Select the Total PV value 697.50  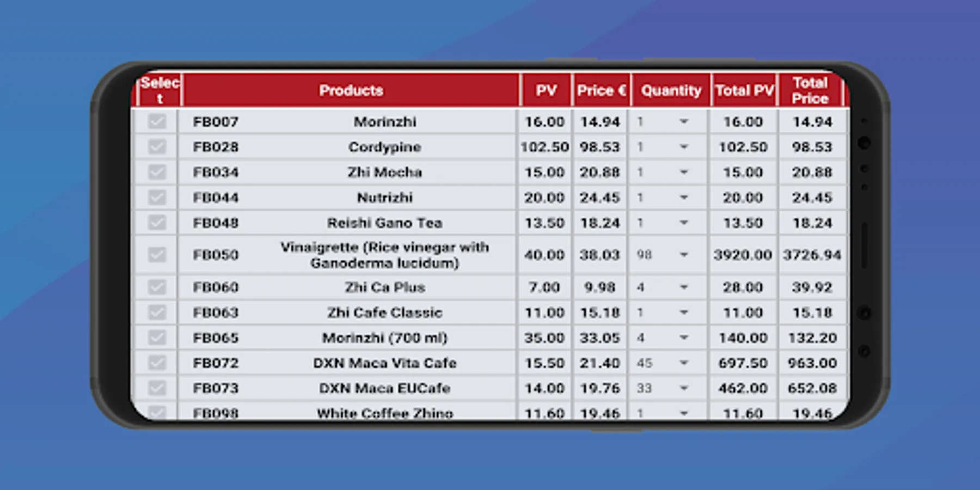click(x=743, y=363)
